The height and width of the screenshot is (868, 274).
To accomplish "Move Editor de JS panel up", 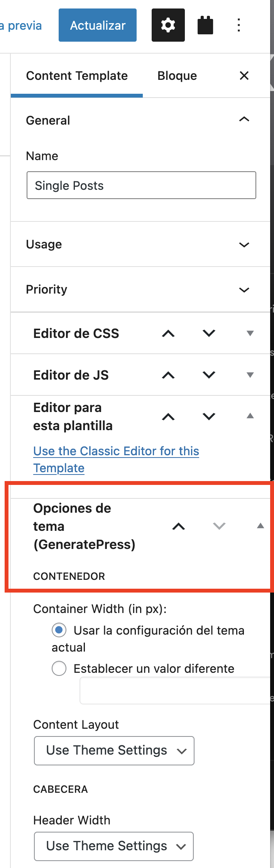I will pos(168,375).
